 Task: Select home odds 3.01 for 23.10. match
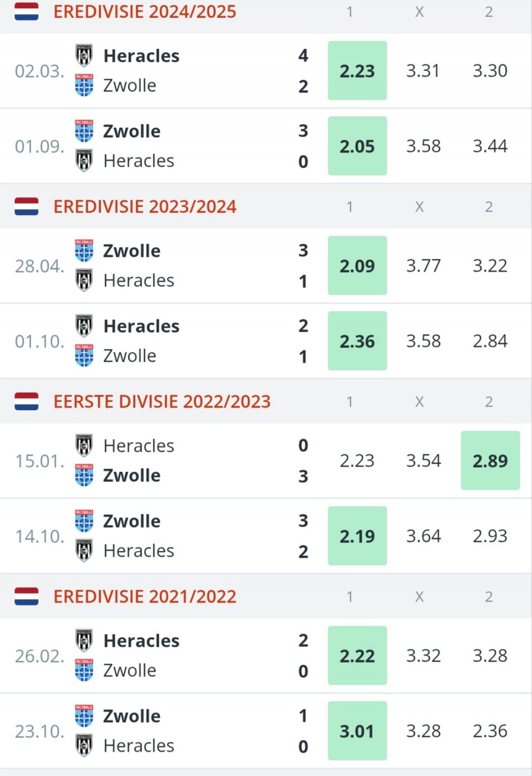(x=357, y=731)
